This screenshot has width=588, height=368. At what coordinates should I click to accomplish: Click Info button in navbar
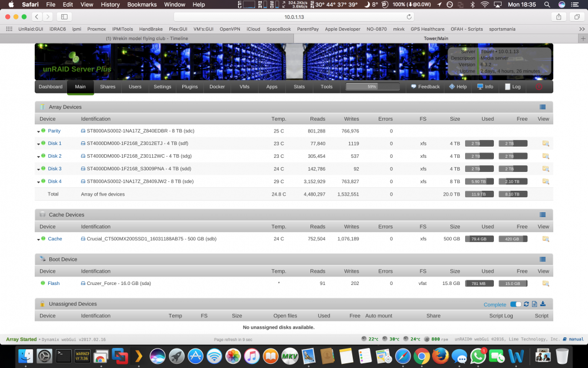click(485, 87)
